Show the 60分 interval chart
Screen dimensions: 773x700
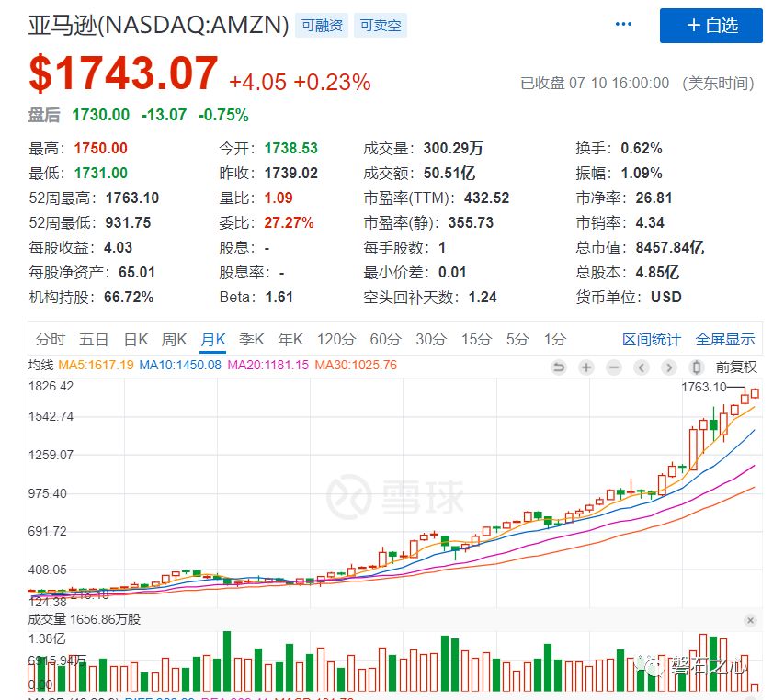tap(385, 339)
